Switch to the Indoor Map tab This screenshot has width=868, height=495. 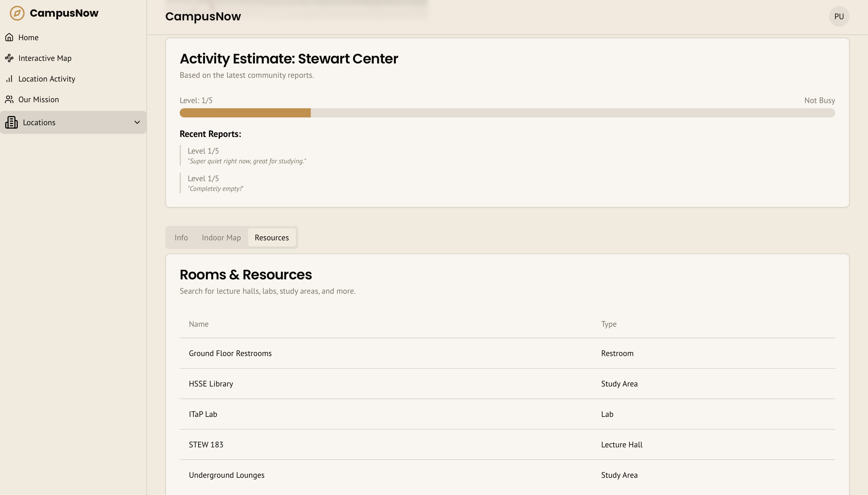pos(221,238)
